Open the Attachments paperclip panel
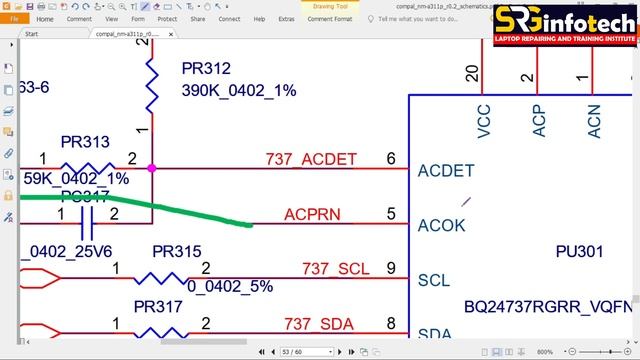Image resolution: width=640 pixels, height=360 pixels. click(8, 153)
